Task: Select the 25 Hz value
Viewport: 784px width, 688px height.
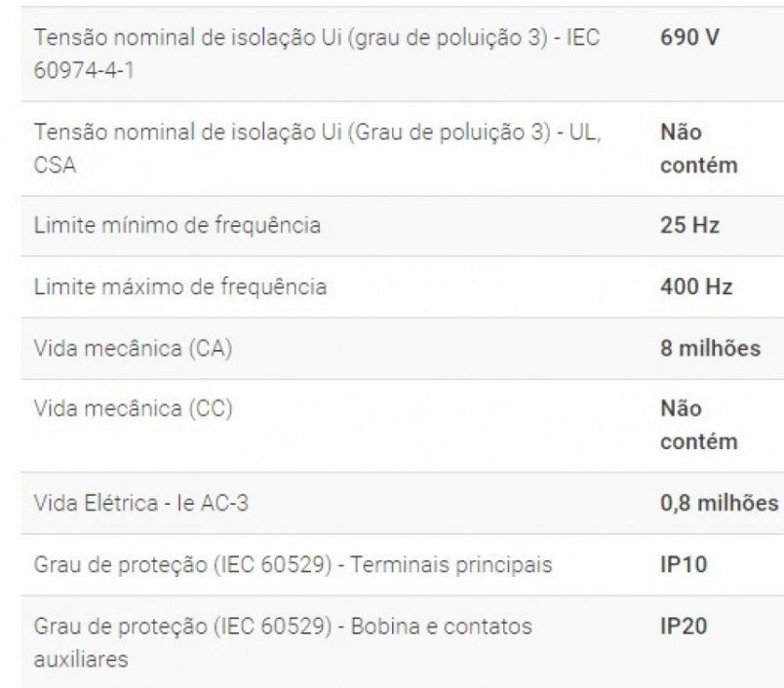Action: point(689,226)
